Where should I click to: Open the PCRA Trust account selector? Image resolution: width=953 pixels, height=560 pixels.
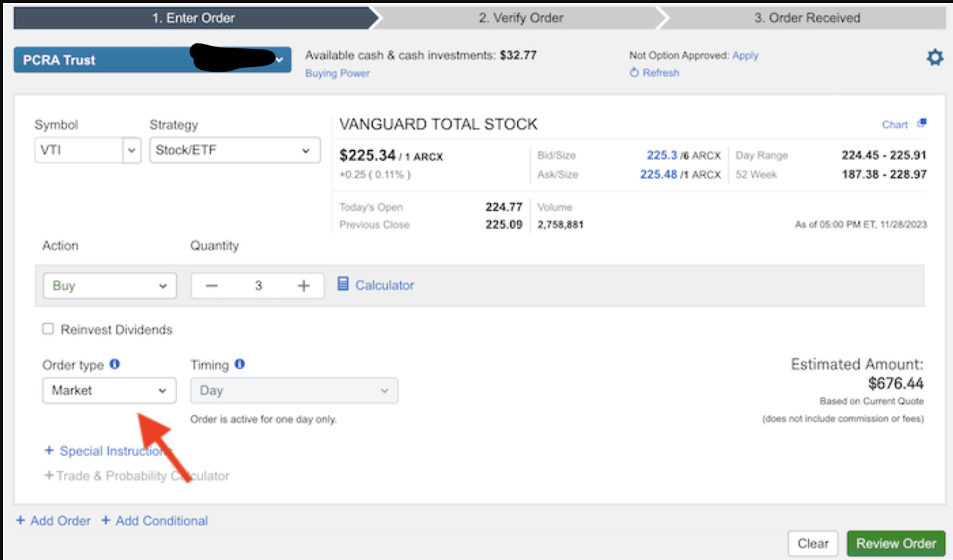(152, 60)
